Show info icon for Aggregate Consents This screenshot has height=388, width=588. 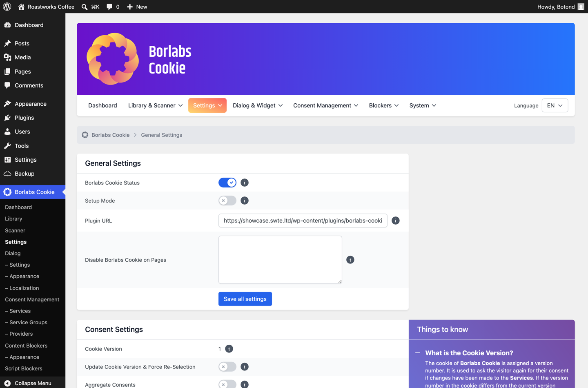coord(245,384)
